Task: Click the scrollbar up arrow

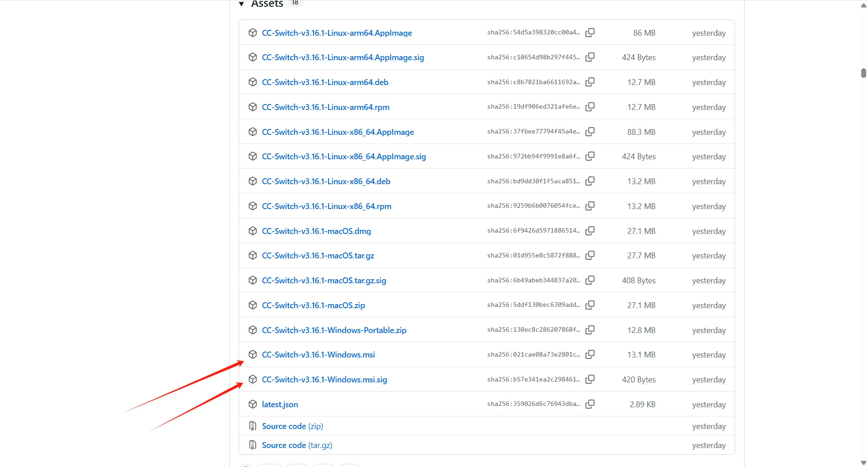Action: [863, 5]
